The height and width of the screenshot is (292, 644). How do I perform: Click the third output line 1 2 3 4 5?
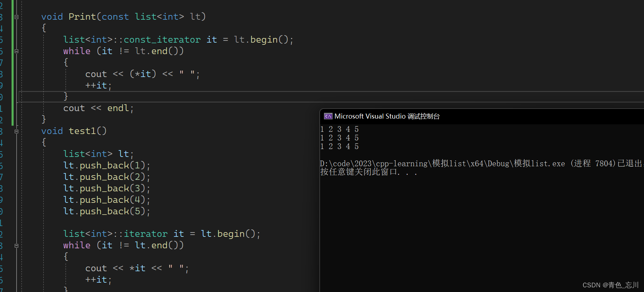[x=339, y=146]
